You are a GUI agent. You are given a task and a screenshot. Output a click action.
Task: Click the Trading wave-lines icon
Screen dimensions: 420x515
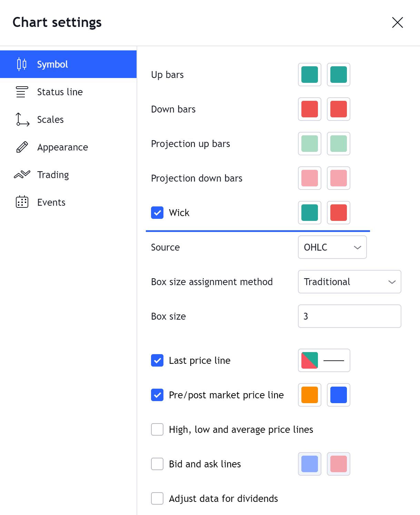click(22, 175)
